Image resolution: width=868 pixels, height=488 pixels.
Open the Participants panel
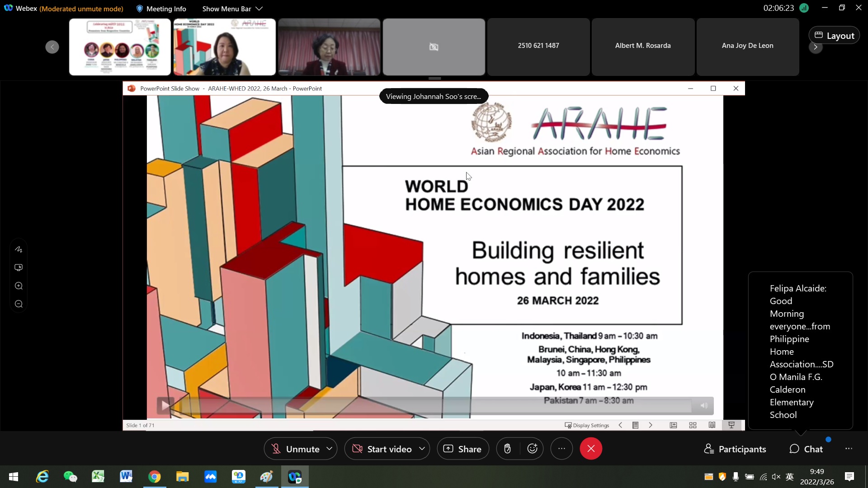click(x=735, y=449)
